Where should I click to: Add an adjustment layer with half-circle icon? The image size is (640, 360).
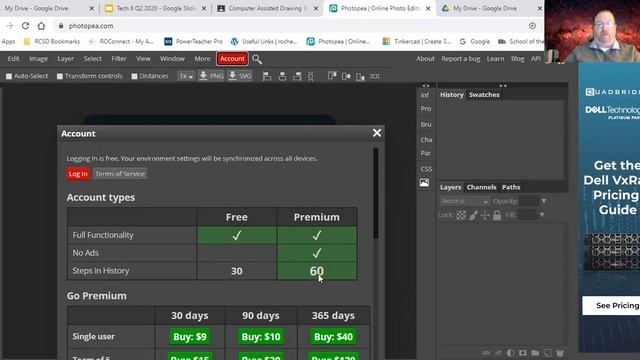[x=510, y=353]
